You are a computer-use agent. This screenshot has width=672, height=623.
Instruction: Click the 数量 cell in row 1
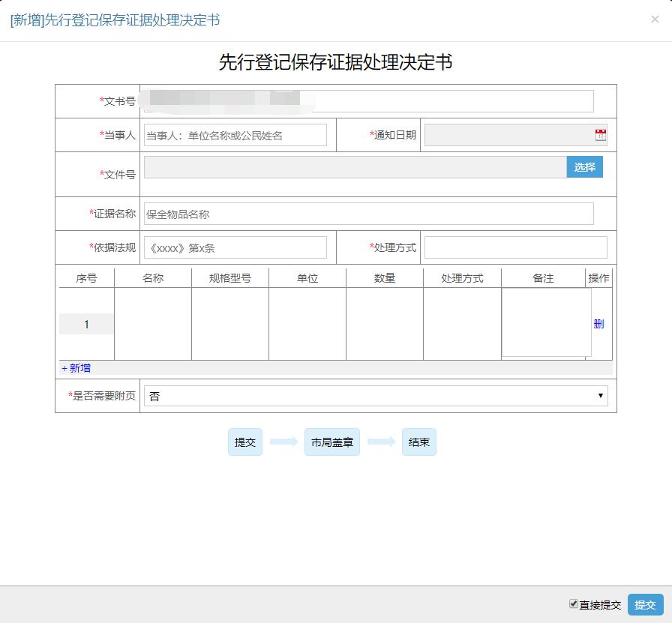[385, 324]
